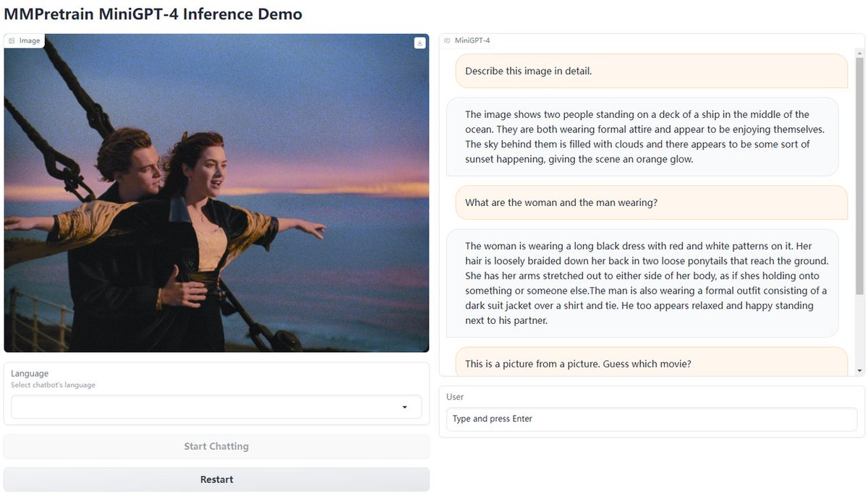Click the 'Describe this image in detail.' message
The image size is (868, 496).
(x=651, y=71)
